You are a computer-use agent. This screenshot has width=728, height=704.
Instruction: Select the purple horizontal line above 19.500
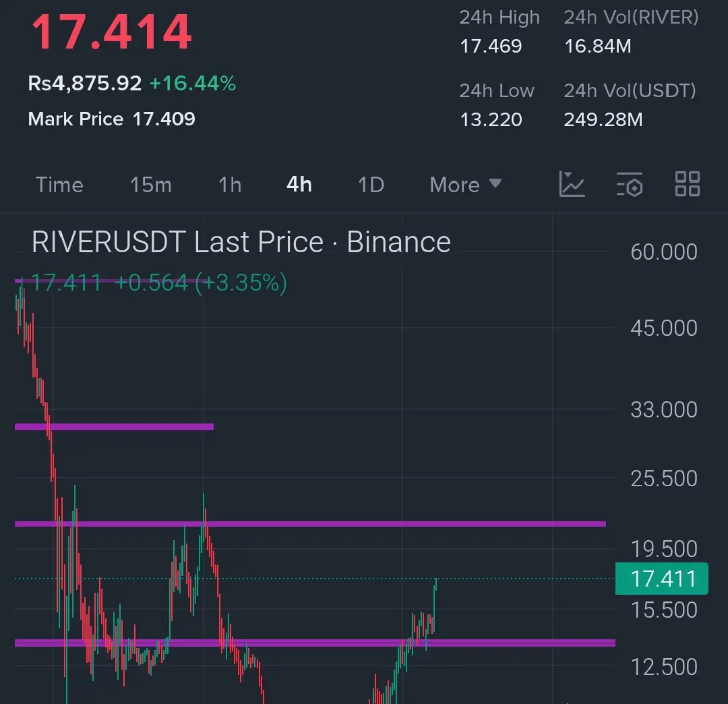pyautogui.click(x=310, y=524)
